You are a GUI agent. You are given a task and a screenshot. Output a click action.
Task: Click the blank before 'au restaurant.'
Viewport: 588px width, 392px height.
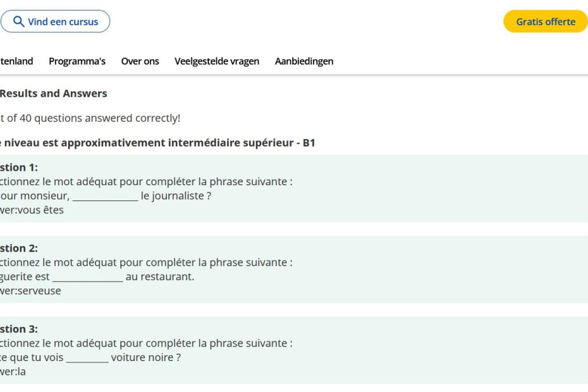click(x=87, y=277)
